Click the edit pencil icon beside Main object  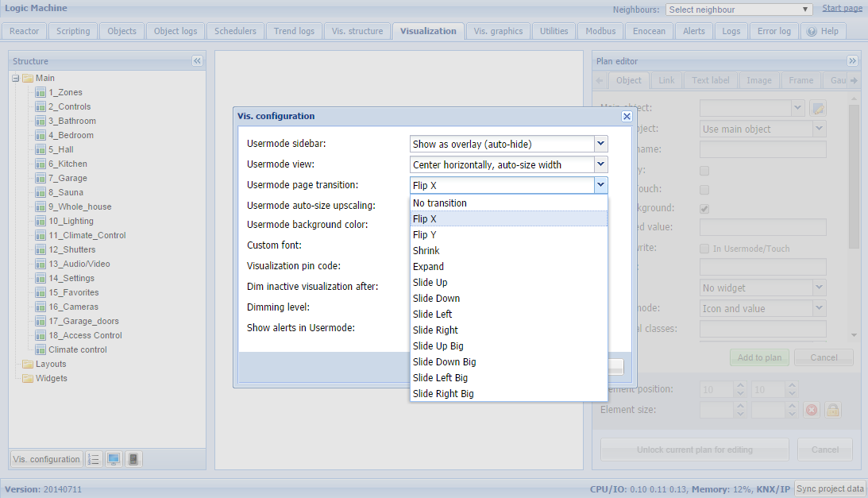(x=818, y=108)
